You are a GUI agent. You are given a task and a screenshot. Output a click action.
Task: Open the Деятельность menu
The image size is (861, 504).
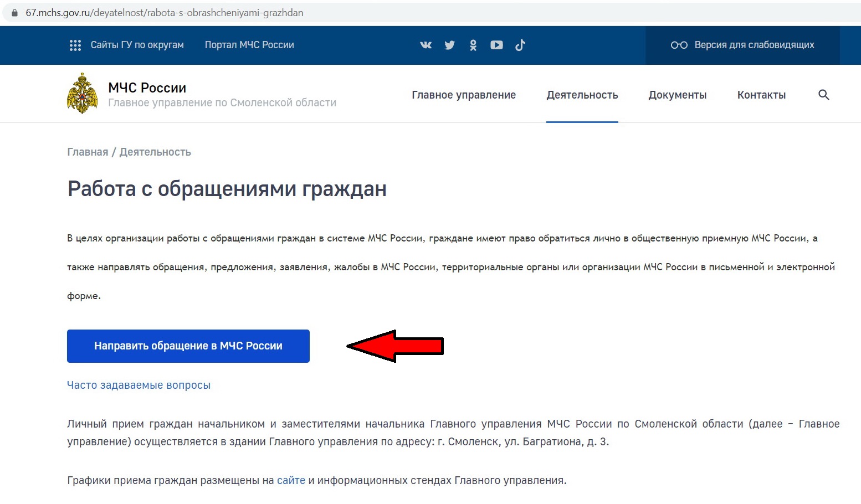coord(582,95)
